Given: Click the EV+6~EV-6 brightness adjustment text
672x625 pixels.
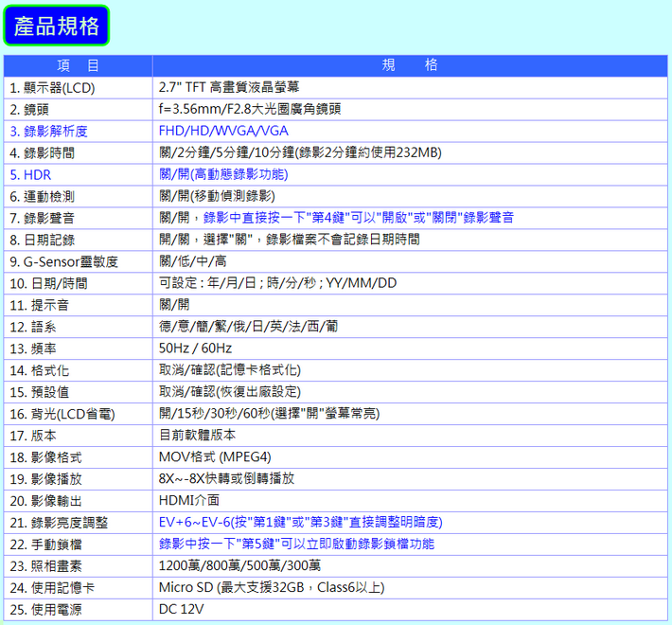Looking at the screenshot, I should coord(300,522).
